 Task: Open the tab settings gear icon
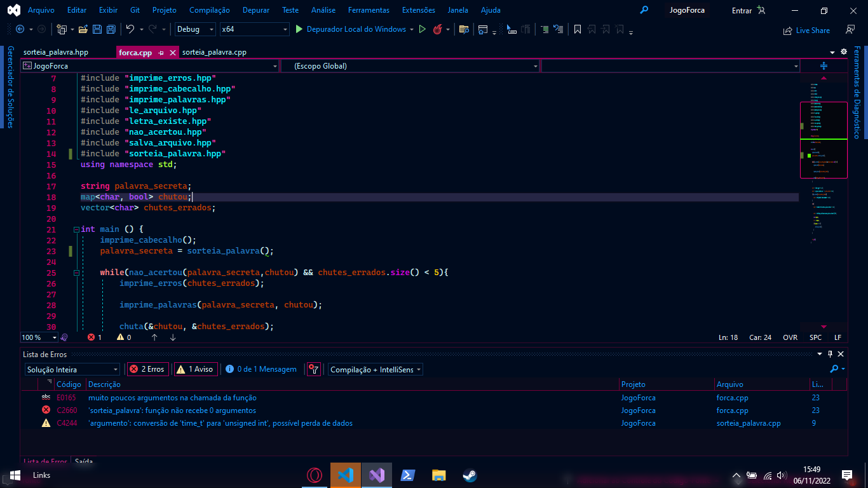click(x=844, y=51)
